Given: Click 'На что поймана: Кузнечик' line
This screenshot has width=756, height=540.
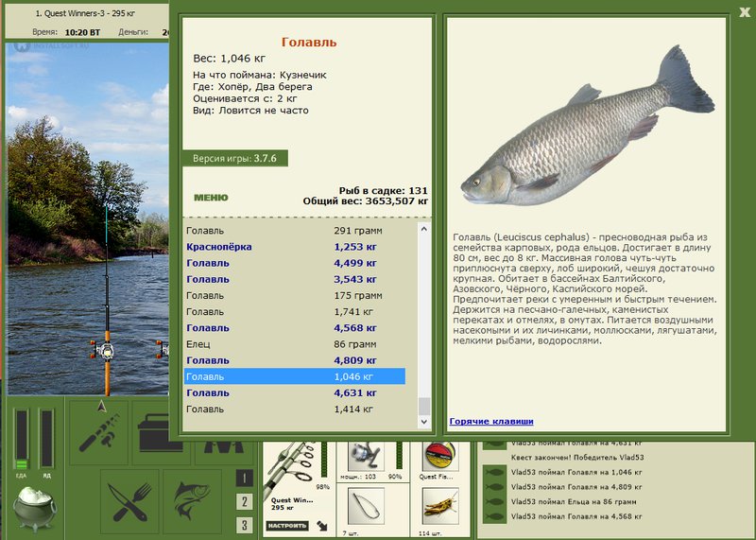Looking at the screenshot, I should point(259,76).
